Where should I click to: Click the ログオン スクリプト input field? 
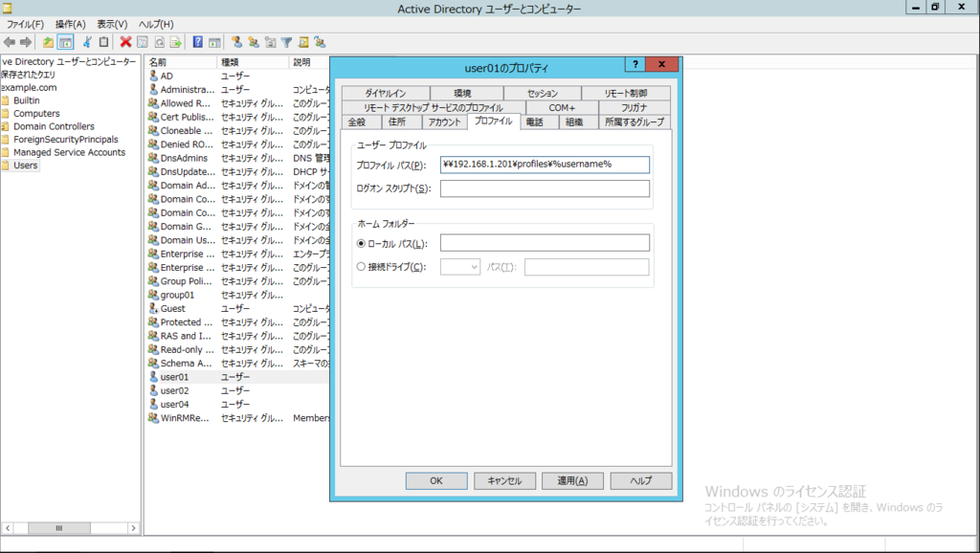tap(545, 188)
